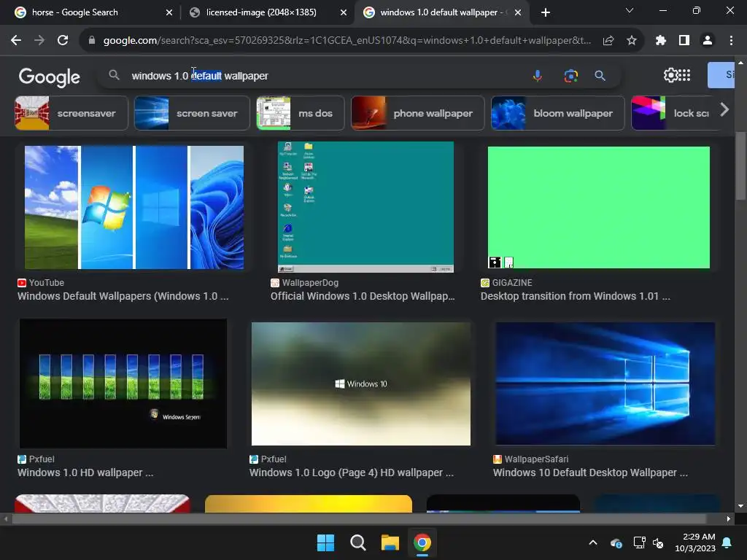This screenshot has width=747, height=560.
Task: Bookmark this page with the star icon
Action: (632, 41)
